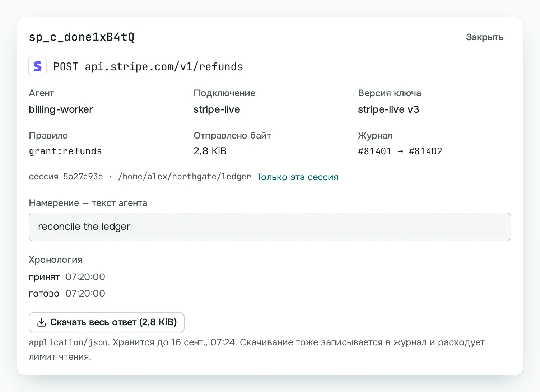Click the Подключение label
Viewport: 540px width, 392px height.
(x=224, y=93)
